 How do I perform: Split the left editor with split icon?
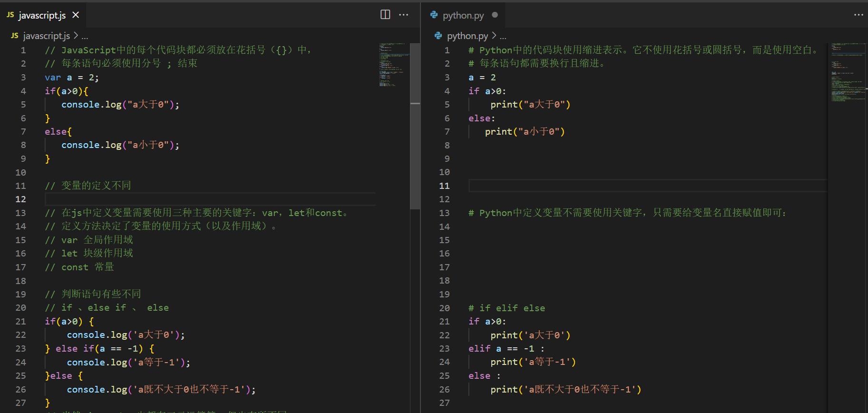tap(385, 15)
